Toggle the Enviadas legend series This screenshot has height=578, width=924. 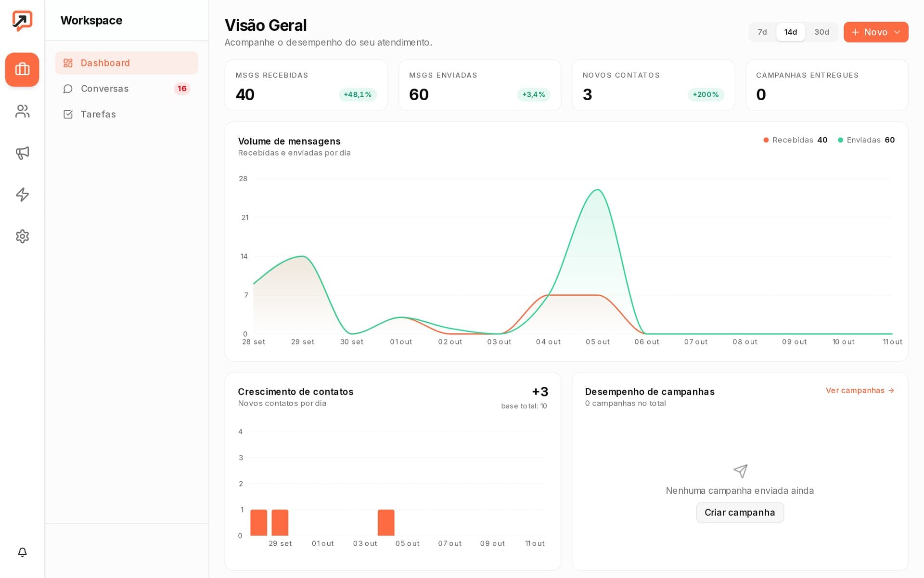(866, 140)
